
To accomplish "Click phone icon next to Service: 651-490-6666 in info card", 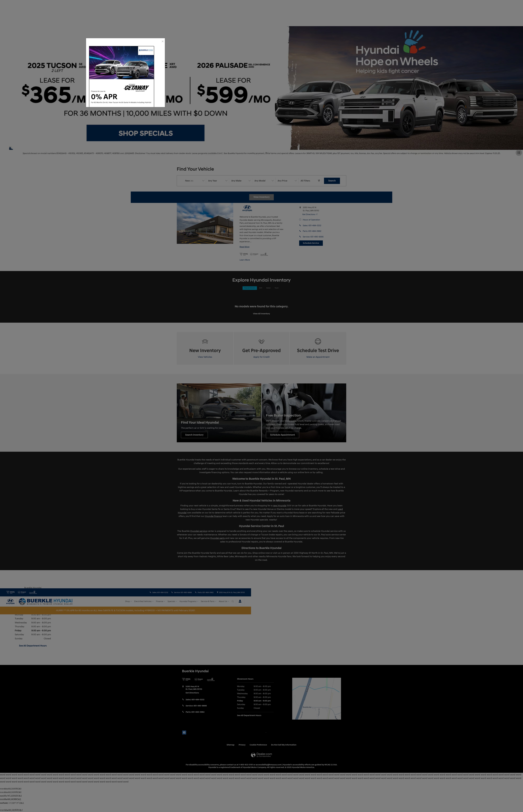I will point(300,237).
